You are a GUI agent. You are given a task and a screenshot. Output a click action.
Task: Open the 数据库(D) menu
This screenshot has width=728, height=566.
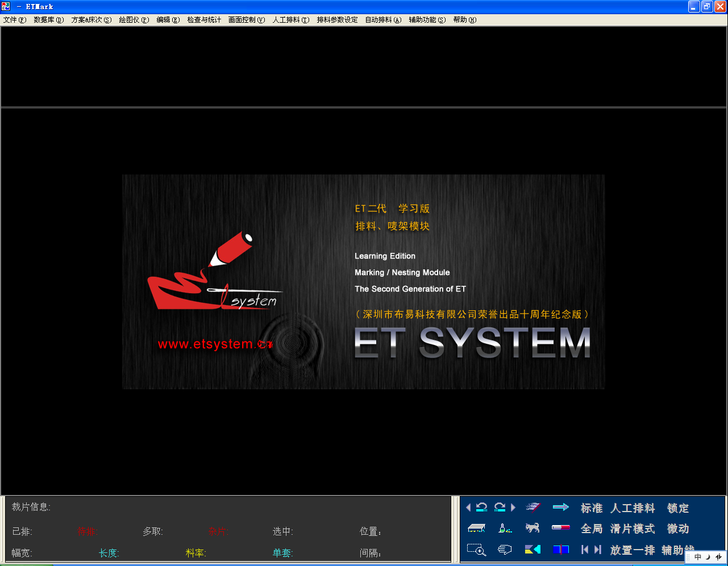coord(49,20)
